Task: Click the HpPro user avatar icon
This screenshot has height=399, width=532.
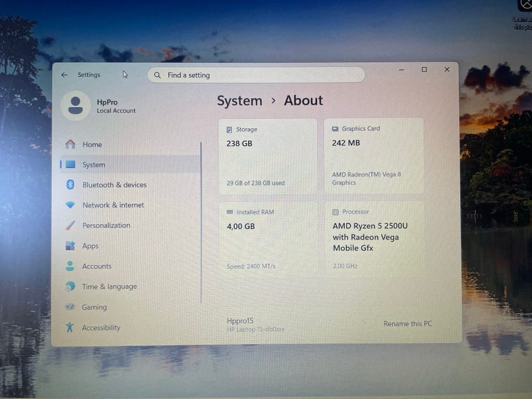Action: [76, 105]
